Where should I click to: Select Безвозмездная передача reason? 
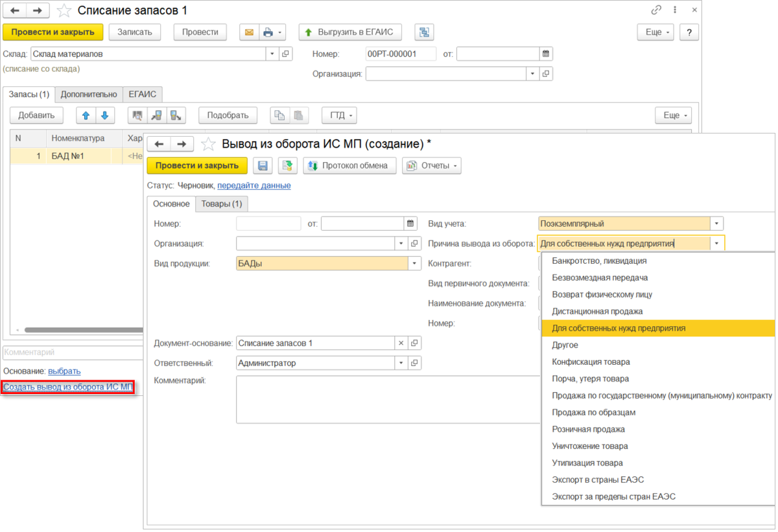[658, 277]
